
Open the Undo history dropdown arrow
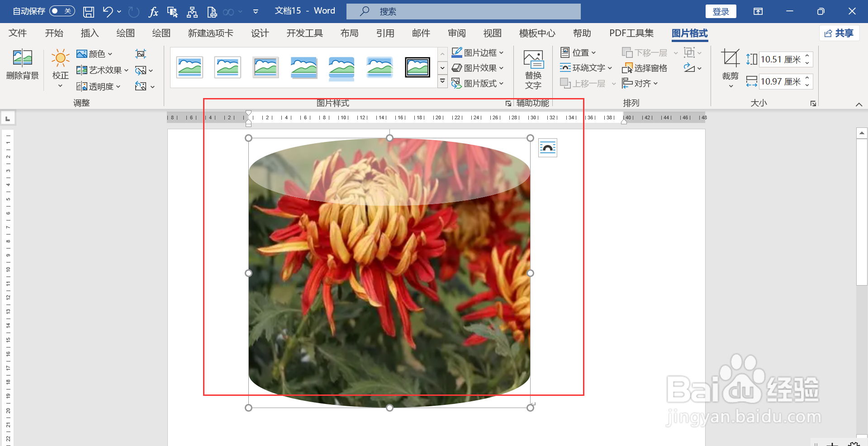click(119, 12)
